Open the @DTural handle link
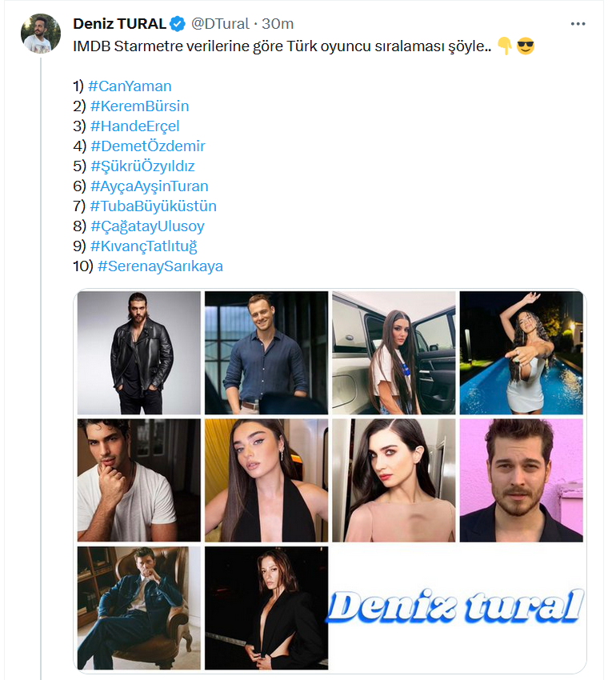This screenshot has height=680, width=616. coord(220,25)
